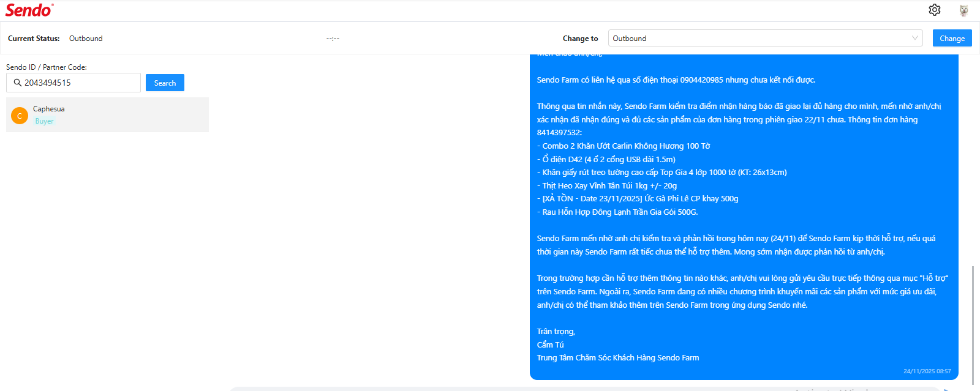
Task: Click the search magnifier icon in ID field
Action: tap(17, 83)
